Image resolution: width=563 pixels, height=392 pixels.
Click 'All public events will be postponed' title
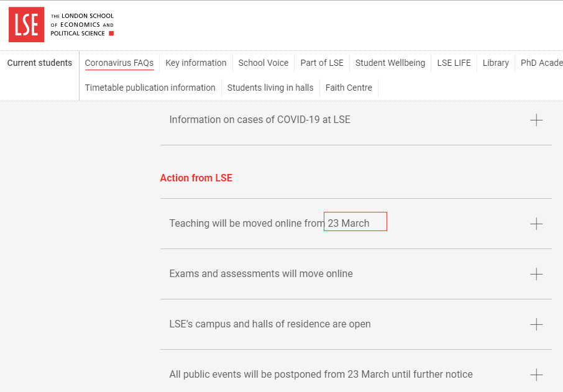click(x=321, y=374)
